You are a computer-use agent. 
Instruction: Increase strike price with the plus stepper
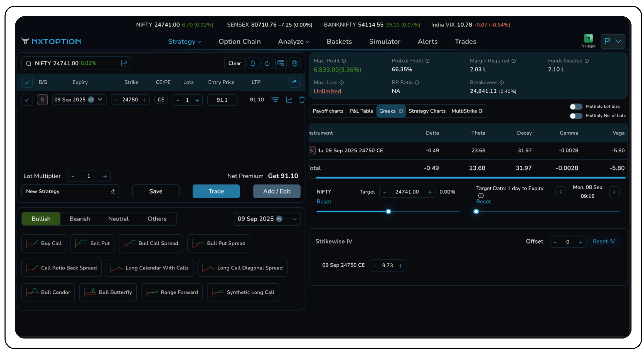pyautogui.click(x=144, y=100)
